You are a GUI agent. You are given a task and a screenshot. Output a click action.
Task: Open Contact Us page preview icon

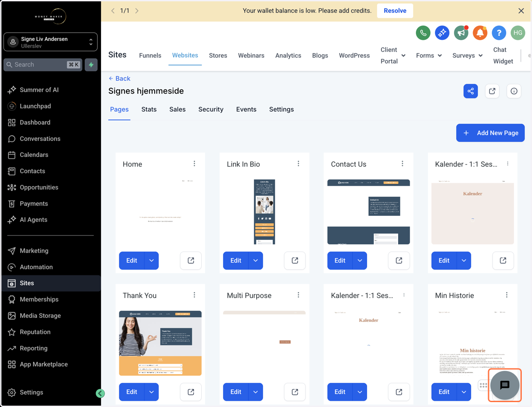click(399, 261)
